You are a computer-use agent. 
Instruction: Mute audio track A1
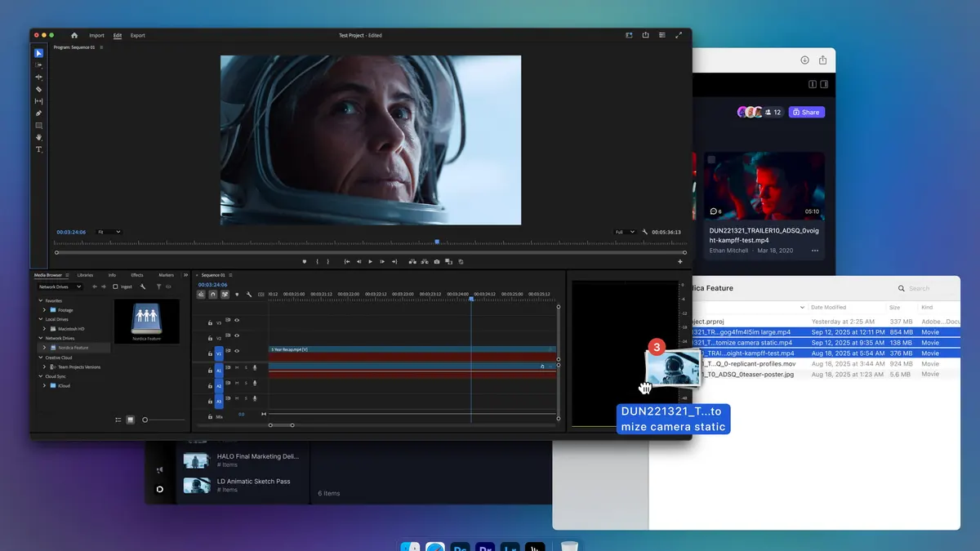[236, 367]
